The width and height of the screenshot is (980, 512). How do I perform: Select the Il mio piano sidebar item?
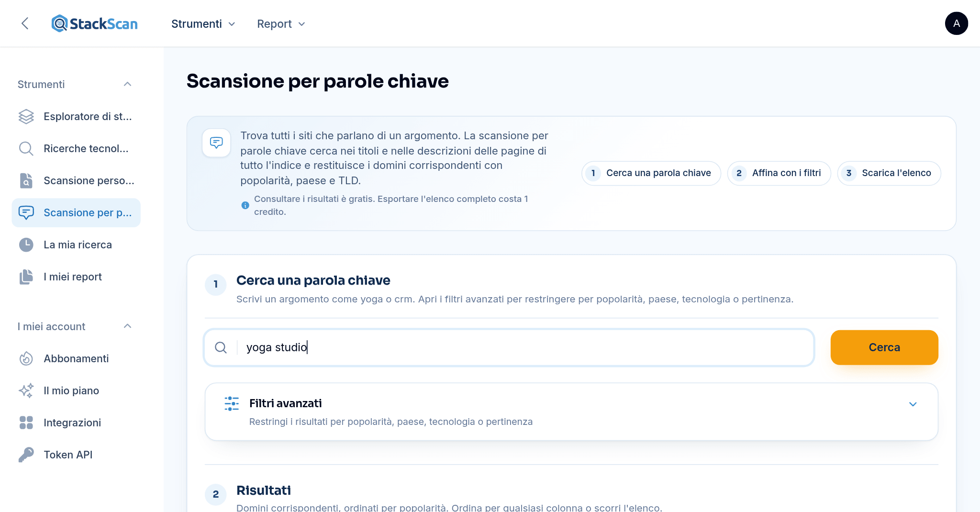pos(76,390)
